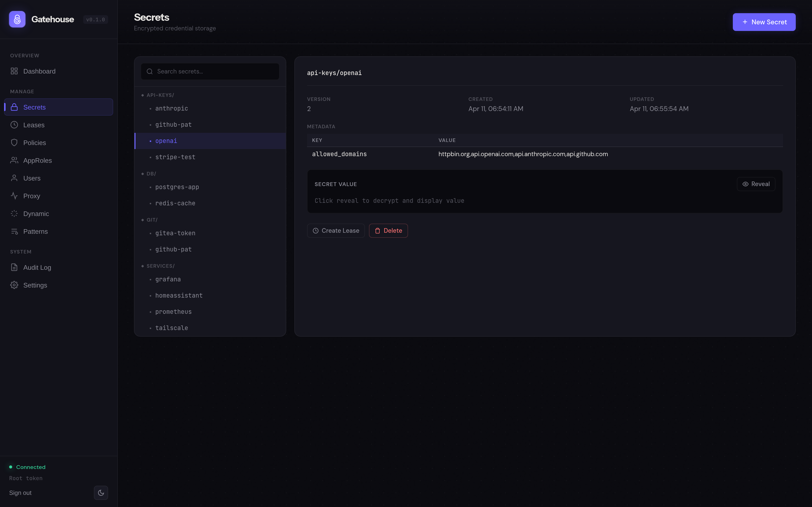Click the New Secret button
Viewport: 812px width, 507px height.
click(x=764, y=22)
